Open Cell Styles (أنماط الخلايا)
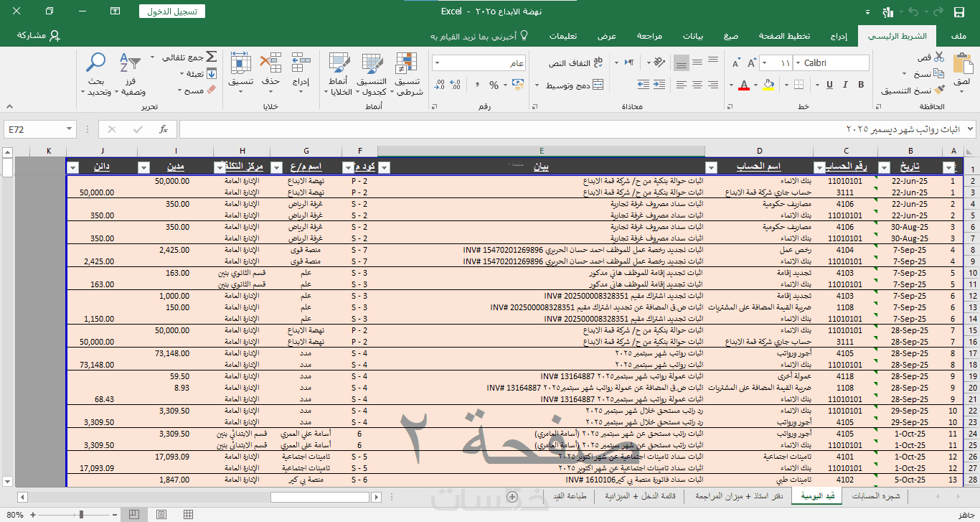980x522 pixels. coord(340,75)
